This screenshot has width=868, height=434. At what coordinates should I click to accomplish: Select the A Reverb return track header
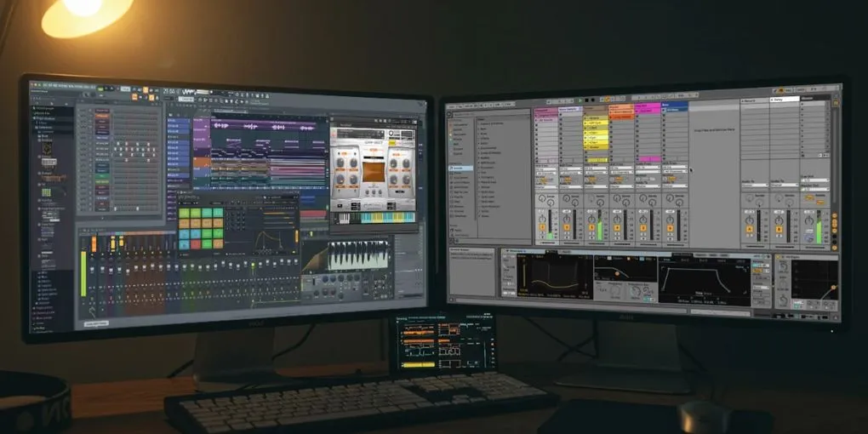click(755, 101)
